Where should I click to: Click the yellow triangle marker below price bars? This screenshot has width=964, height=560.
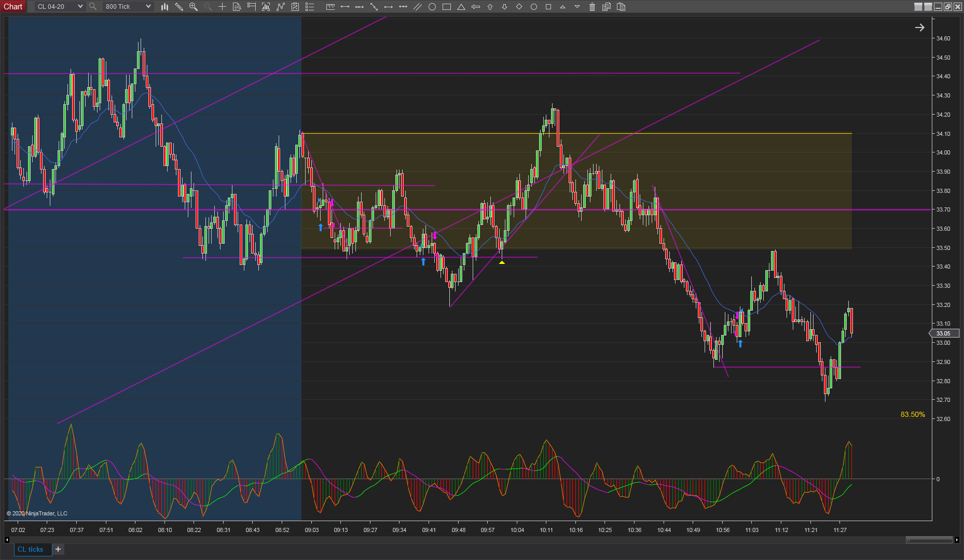pos(502,262)
